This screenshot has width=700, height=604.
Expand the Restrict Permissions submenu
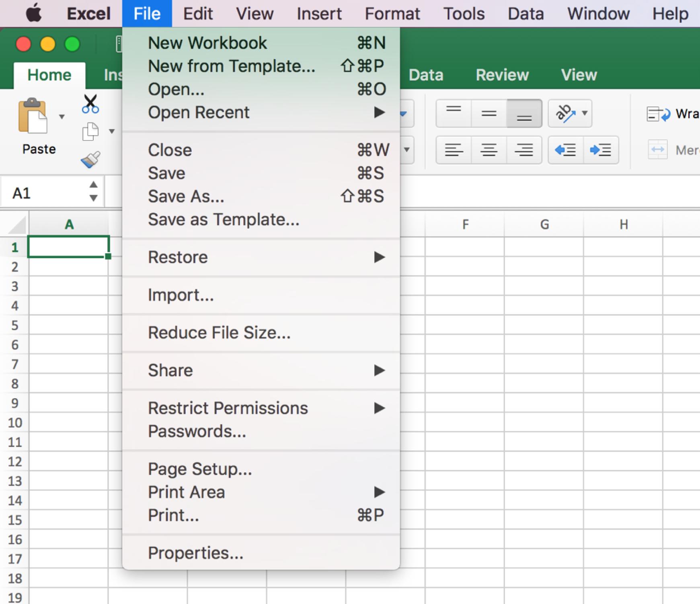pyautogui.click(x=261, y=408)
